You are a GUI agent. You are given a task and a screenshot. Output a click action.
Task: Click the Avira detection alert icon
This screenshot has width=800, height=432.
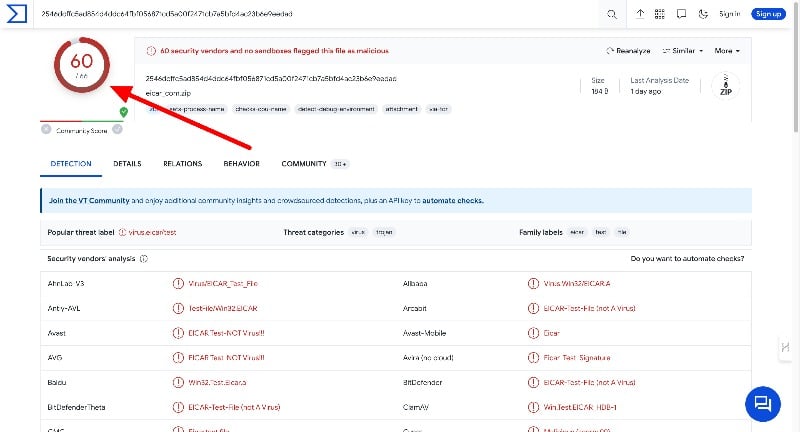click(533, 358)
